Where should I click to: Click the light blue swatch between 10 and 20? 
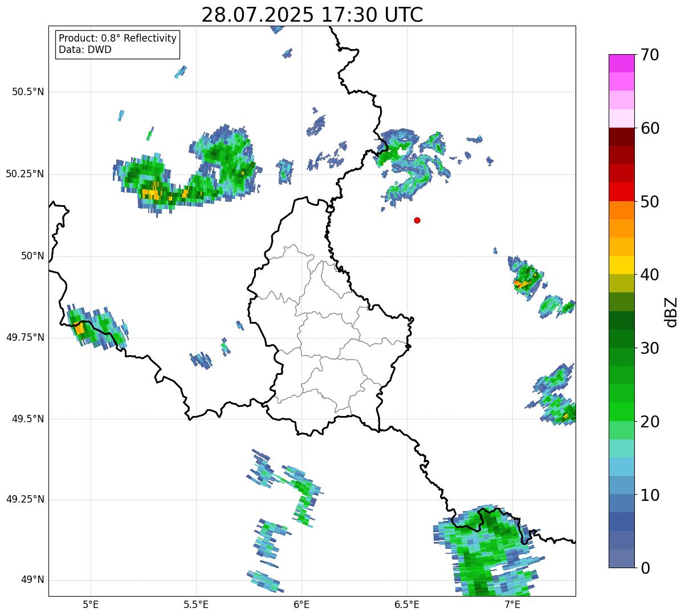tap(622, 467)
